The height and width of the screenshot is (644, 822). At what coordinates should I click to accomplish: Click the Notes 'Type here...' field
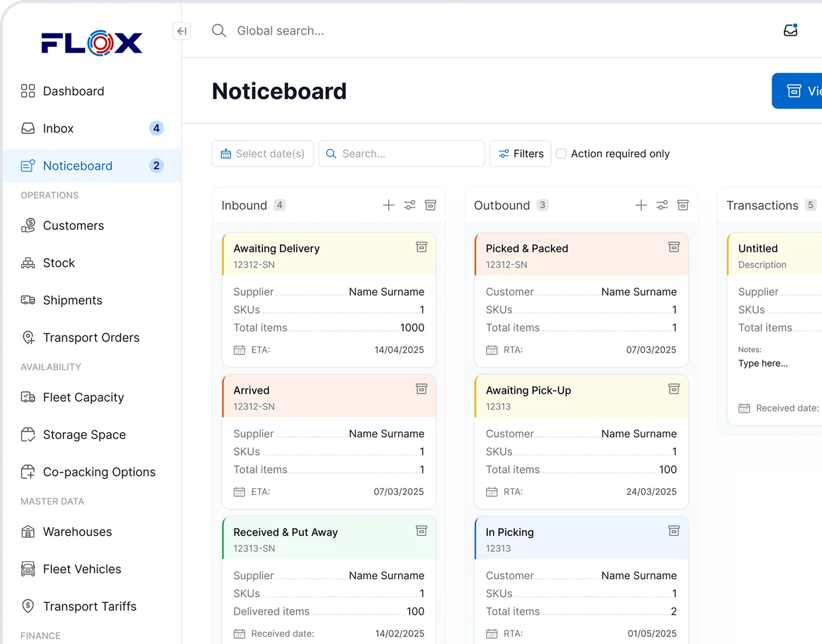click(x=763, y=363)
